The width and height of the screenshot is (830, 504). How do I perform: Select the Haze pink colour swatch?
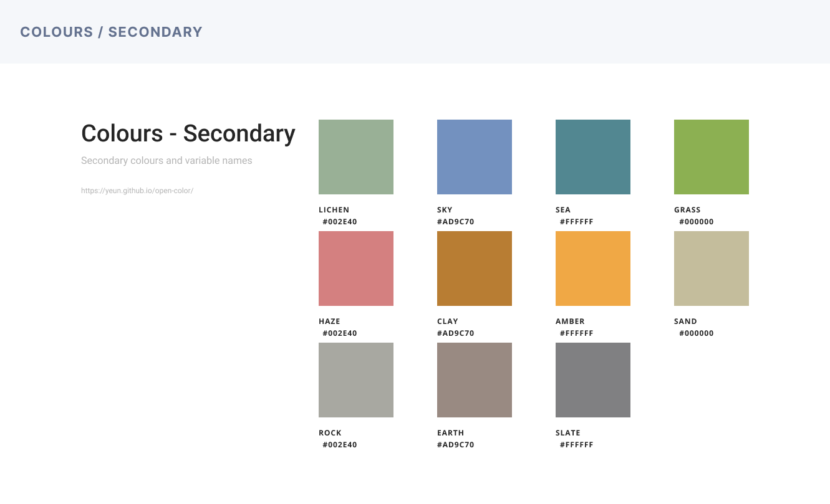click(356, 269)
